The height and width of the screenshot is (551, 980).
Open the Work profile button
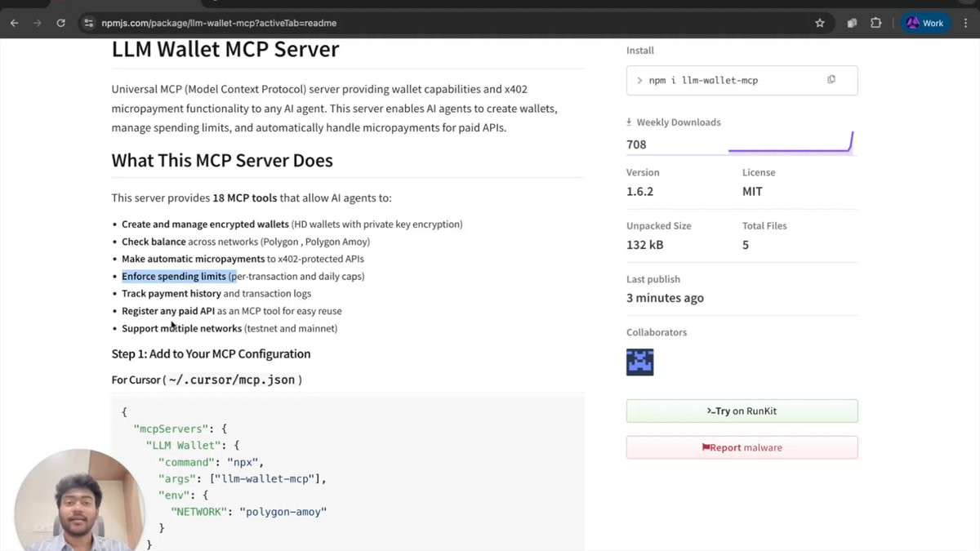click(924, 23)
